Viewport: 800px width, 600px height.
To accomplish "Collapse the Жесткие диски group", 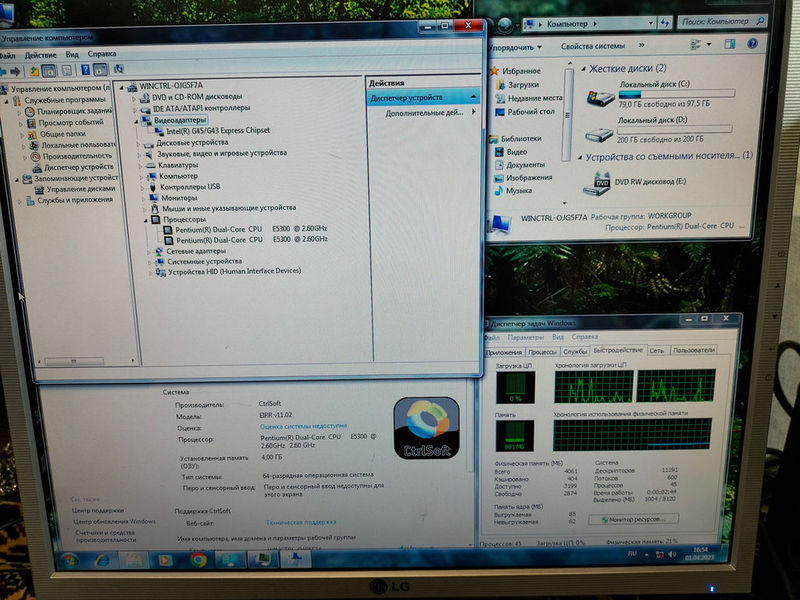I will point(584,69).
